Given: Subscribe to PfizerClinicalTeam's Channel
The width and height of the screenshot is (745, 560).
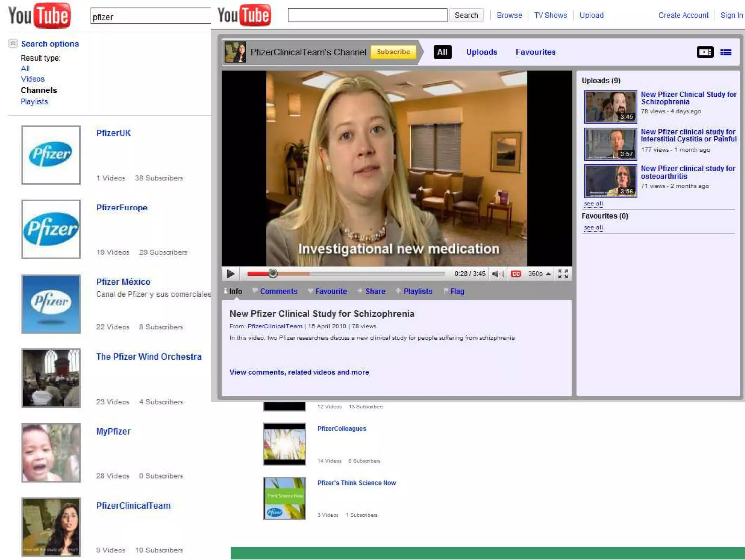Looking at the screenshot, I should click(393, 52).
